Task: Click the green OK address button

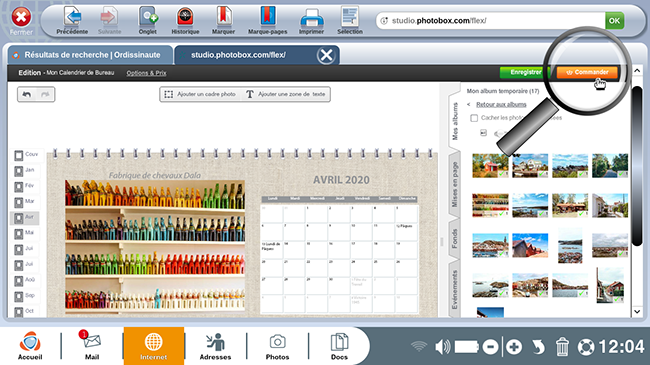Action: [x=614, y=20]
